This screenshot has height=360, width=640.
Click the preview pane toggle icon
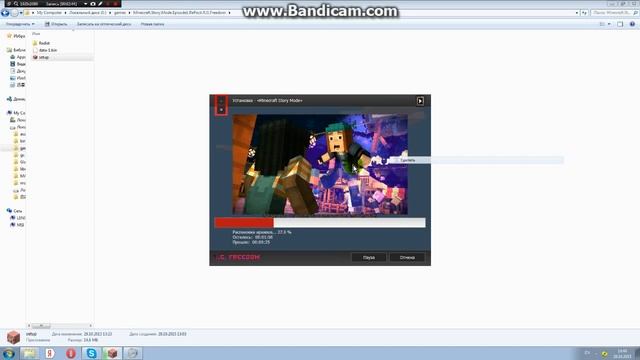(620, 24)
